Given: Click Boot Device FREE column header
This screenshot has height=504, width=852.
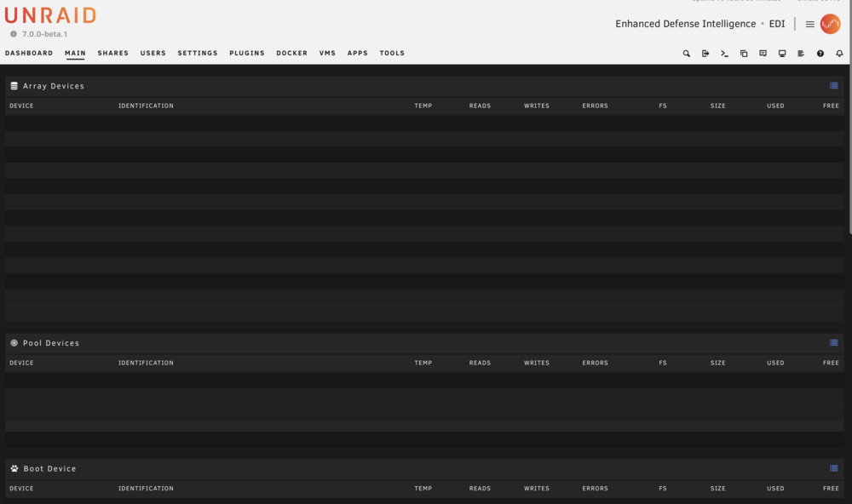Looking at the screenshot, I should click(x=831, y=489).
